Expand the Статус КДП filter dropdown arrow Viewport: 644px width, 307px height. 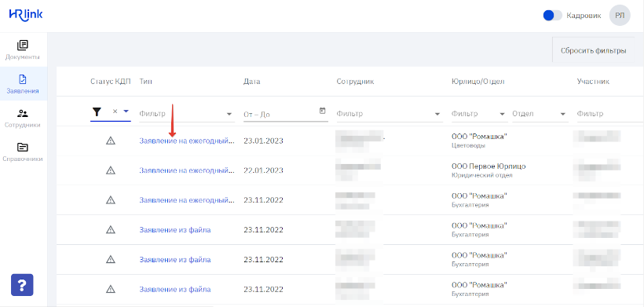point(126,111)
